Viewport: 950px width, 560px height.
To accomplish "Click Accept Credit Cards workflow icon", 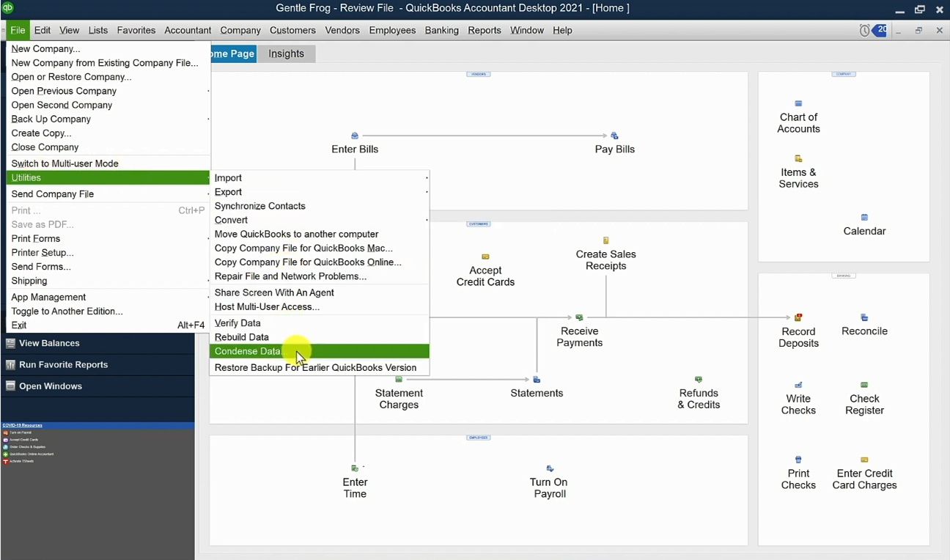I will (485, 257).
